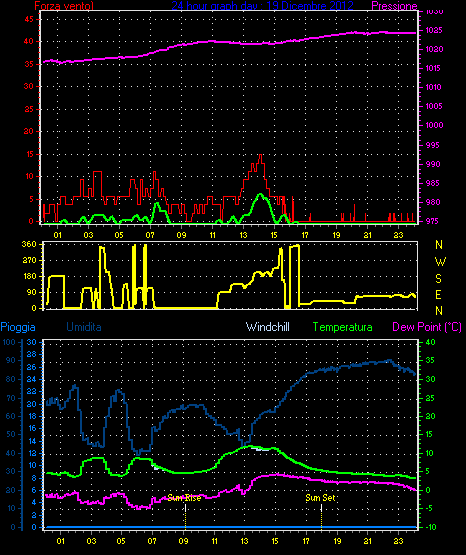Click the '8' rain axis value
This screenshot has width=466, height=555.
pyautogui.click(x=34, y=478)
